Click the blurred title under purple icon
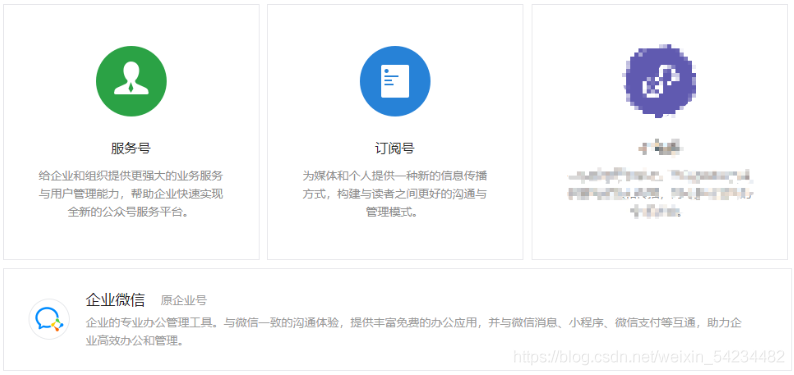 point(659,148)
